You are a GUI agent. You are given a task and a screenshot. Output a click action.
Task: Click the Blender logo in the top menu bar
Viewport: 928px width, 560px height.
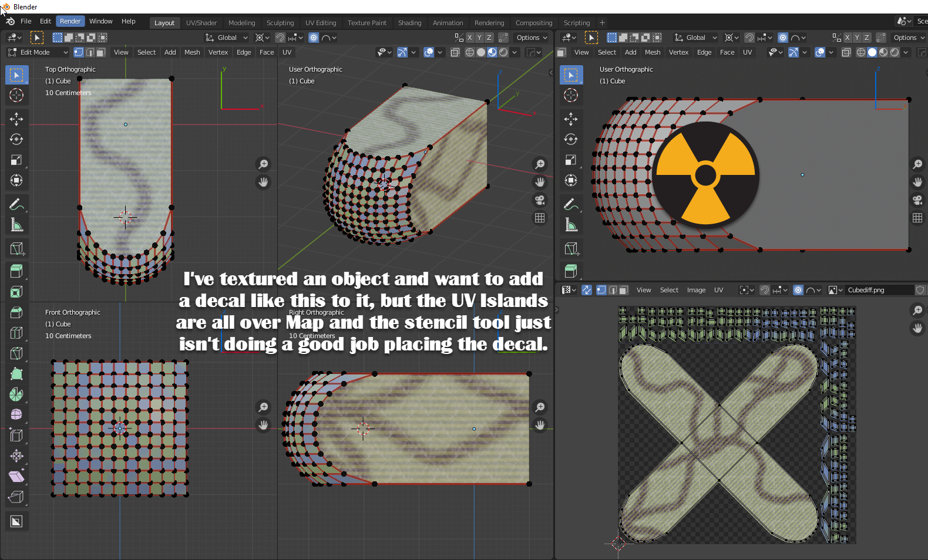(10, 22)
